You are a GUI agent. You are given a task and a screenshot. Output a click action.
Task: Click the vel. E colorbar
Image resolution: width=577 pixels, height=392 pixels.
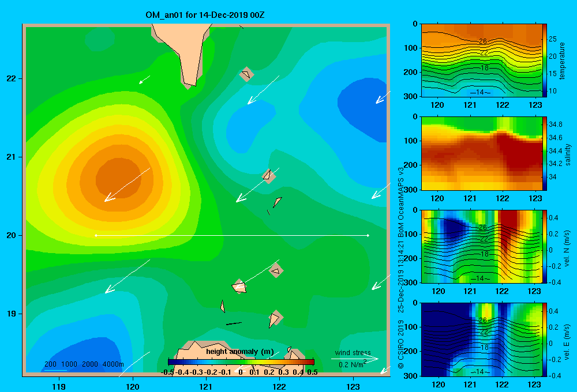tap(545, 340)
